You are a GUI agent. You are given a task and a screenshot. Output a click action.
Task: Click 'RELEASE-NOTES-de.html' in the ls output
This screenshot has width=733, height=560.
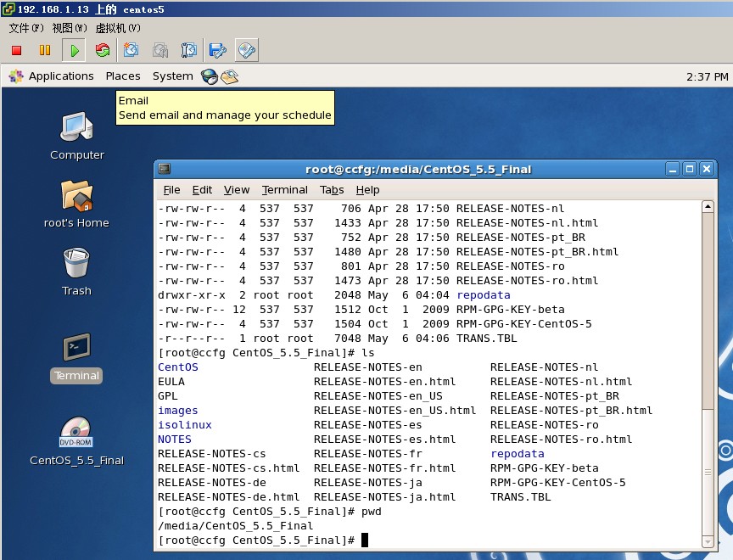228,497
